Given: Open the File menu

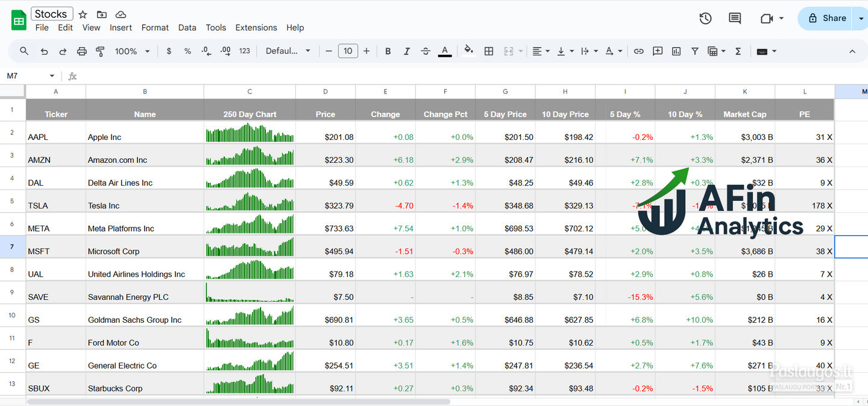Looking at the screenshot, I should click(42, 28).
